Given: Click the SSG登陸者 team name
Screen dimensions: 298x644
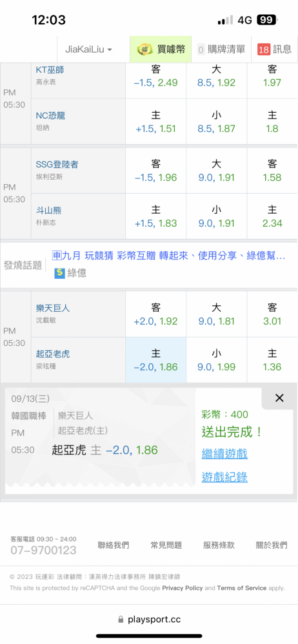Looking at the screenshot, I should point(57,164).
